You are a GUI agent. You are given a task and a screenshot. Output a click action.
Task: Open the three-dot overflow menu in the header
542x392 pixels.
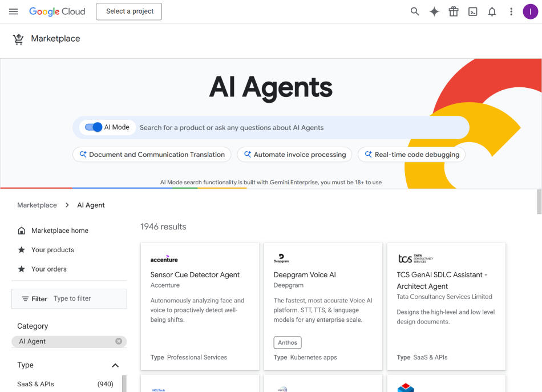(511, 11)
